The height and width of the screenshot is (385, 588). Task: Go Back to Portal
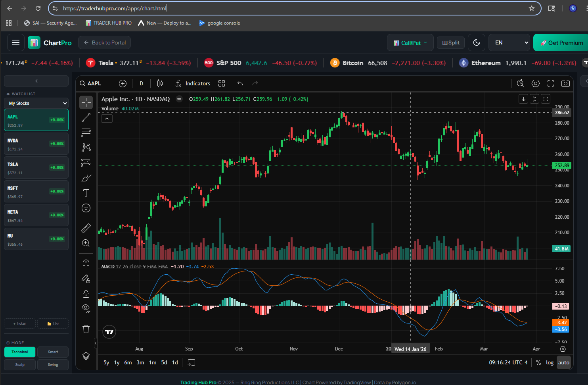104,42
